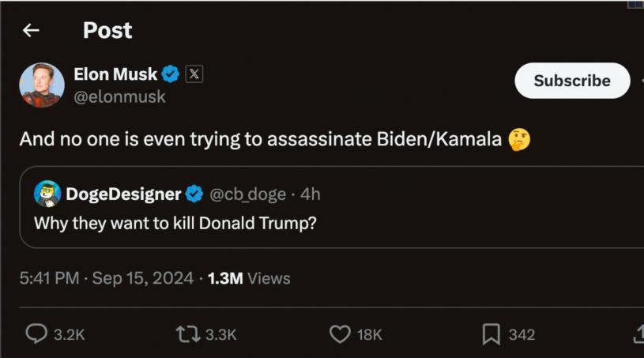The image size is (644, 358).
Task: Open the DogeDesigner profile name
Action: click(x=124, y=194)
